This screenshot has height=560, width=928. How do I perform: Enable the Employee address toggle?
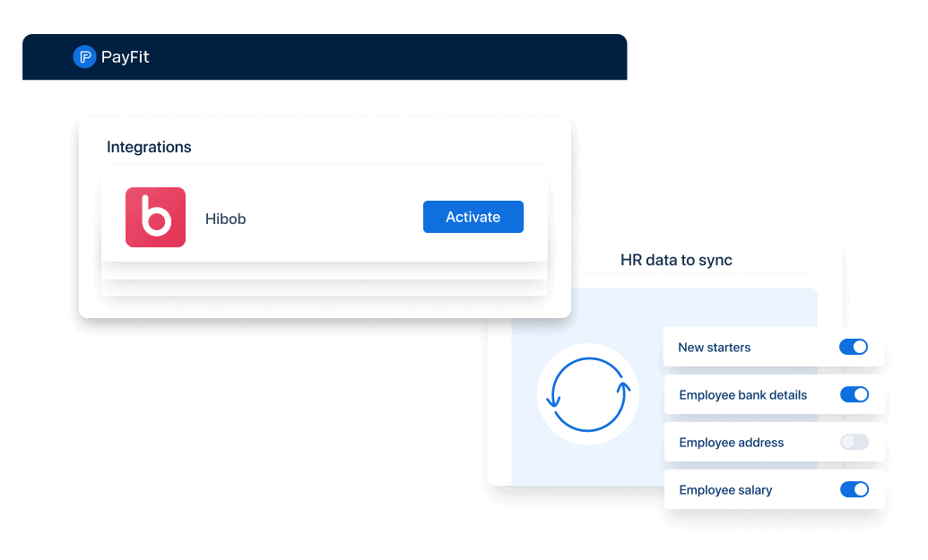tap(854, 442)
